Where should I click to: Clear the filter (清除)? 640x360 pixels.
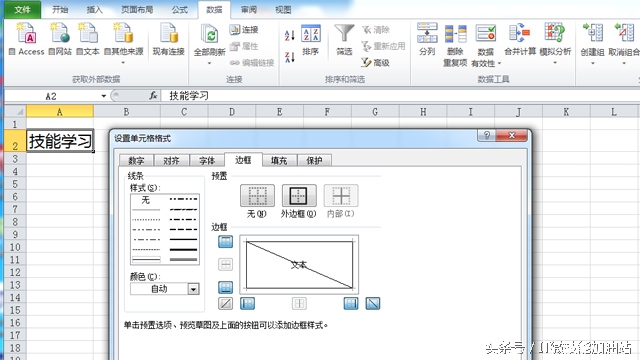[x=376, y=29]
